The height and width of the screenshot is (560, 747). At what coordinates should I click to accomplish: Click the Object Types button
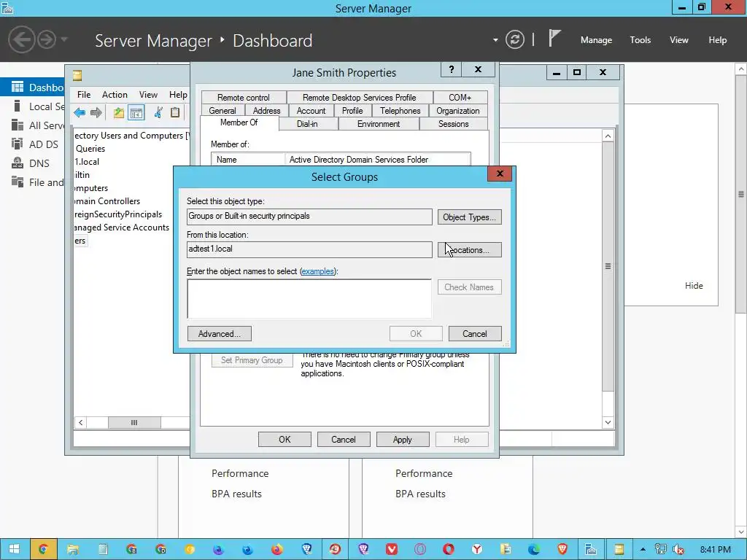pyautogui.click(x=469, y=217)
